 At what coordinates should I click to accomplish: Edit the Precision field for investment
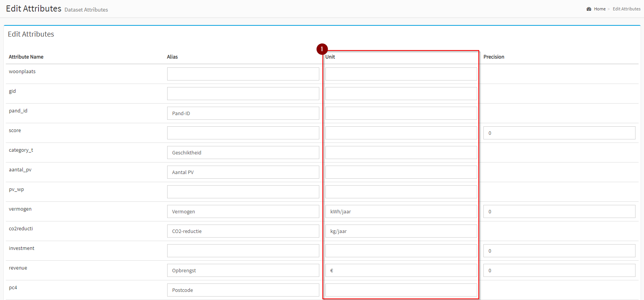pos(559,251)
